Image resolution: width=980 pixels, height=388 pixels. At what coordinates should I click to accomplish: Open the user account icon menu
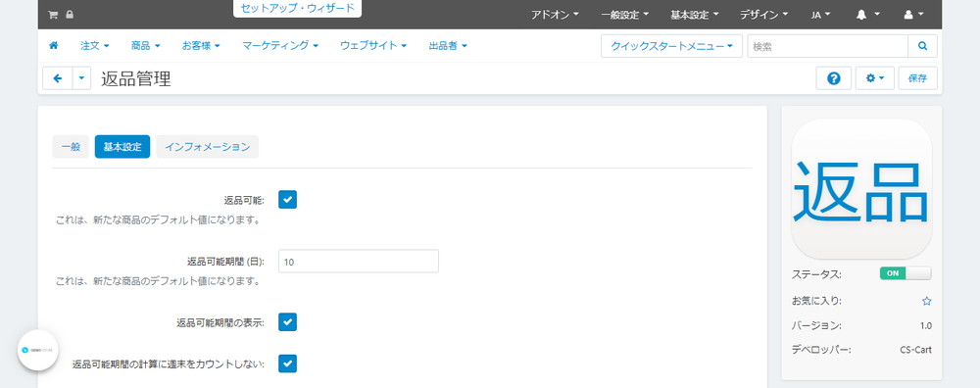pos(913,15)
